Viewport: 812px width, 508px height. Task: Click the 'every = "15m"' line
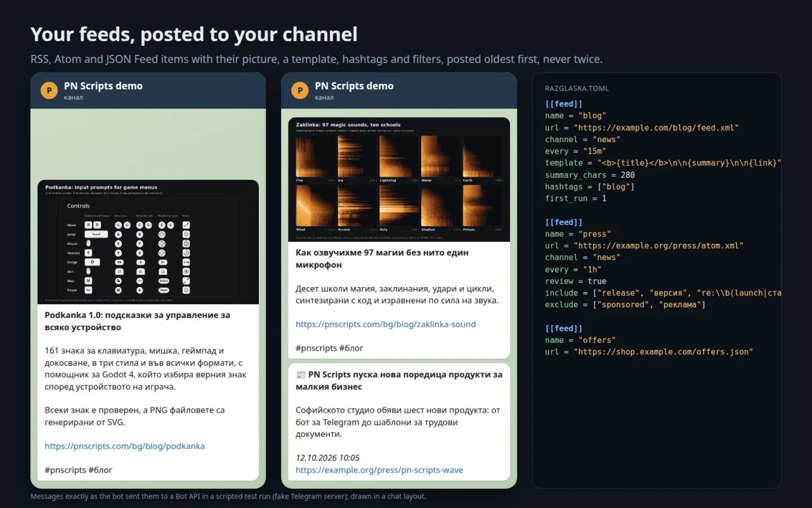[575, 151]
